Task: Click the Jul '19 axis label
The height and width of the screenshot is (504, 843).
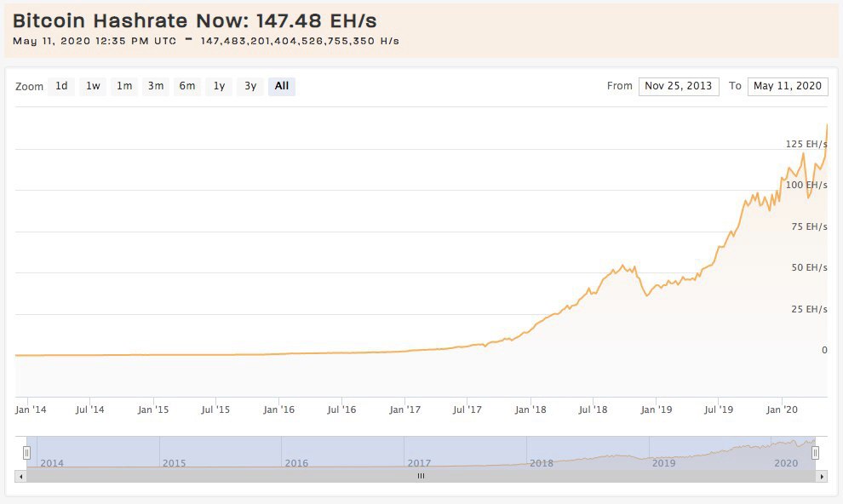Action: click(719, 409)
